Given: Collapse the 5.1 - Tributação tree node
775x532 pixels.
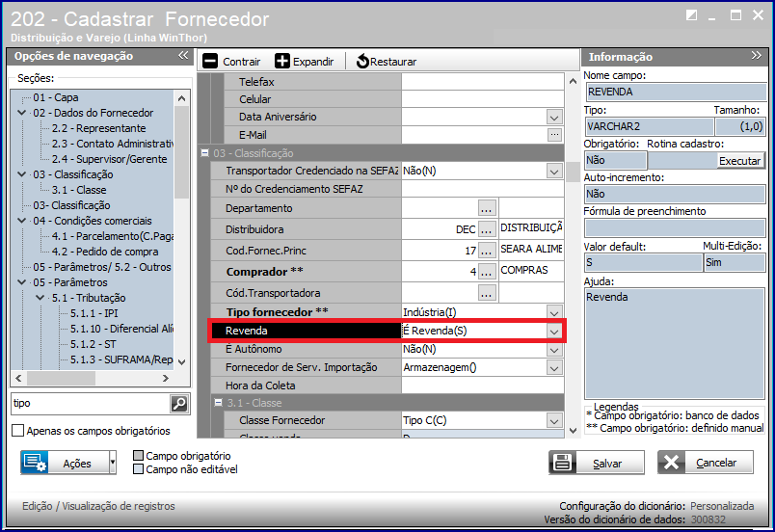Looking at the screenshot, I should click(40, 298).
